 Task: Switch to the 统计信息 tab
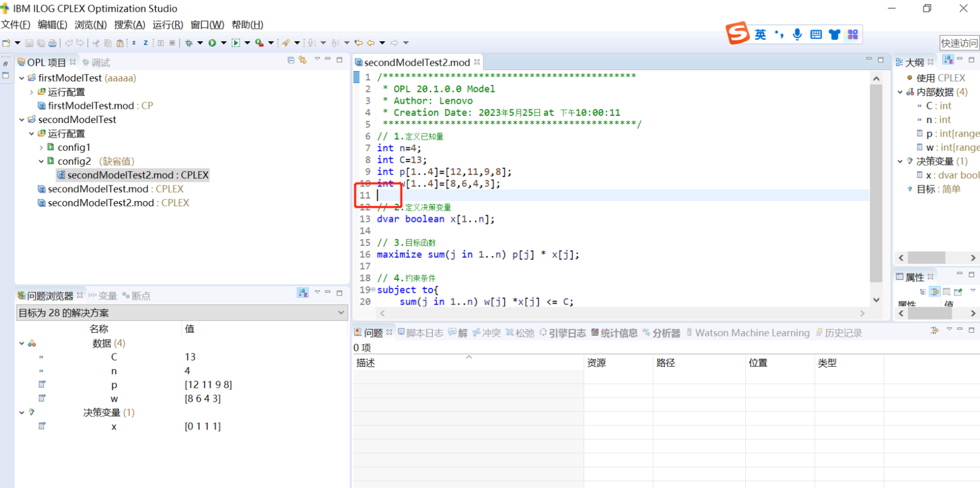[614, 333]
